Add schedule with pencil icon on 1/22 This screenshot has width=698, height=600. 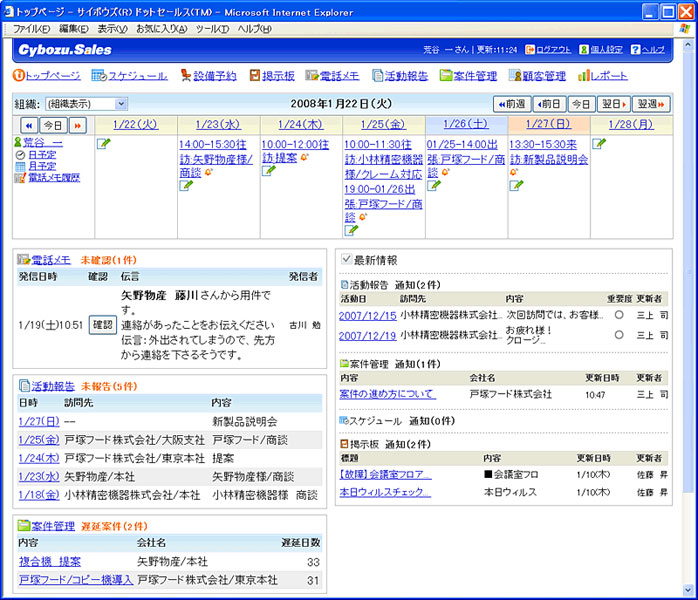103,144
